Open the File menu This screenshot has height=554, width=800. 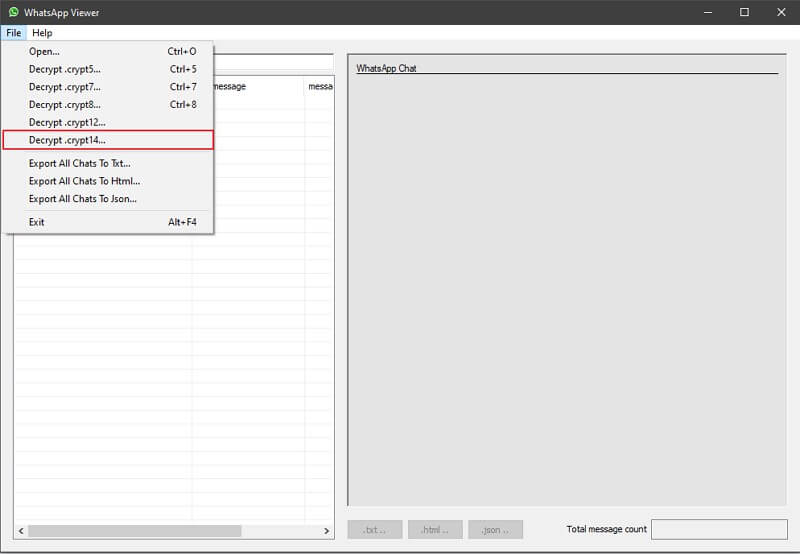13,33
